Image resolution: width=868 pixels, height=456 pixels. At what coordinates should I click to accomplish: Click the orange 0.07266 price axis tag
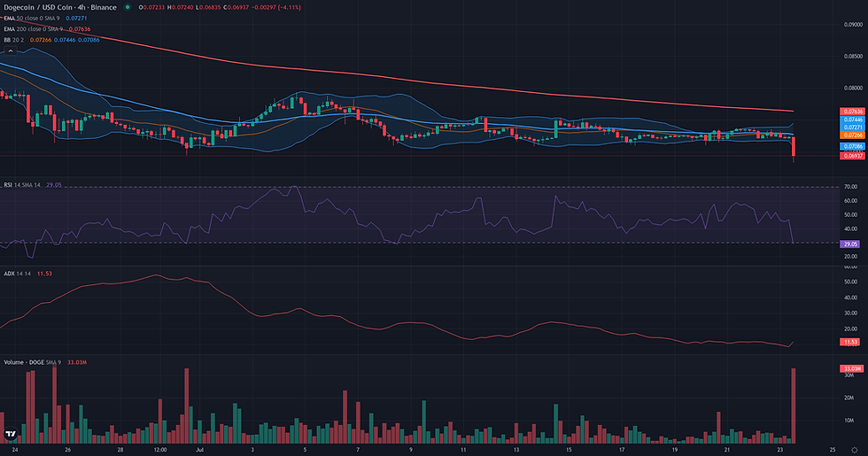point(852,135)
